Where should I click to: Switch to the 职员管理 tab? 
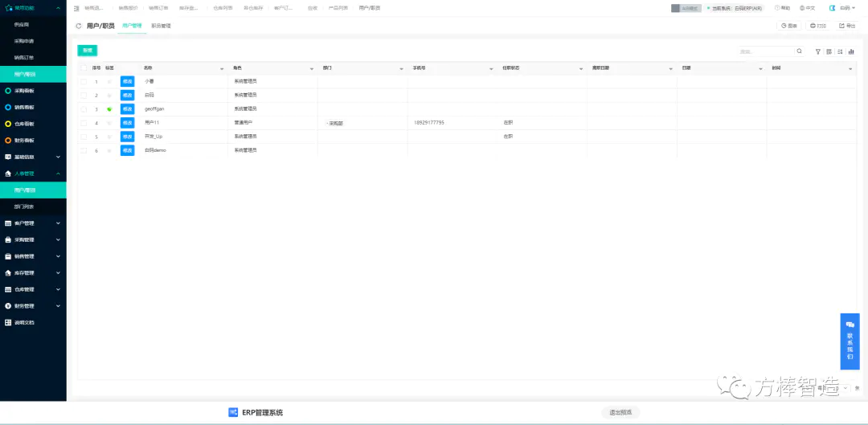(161, 26)
